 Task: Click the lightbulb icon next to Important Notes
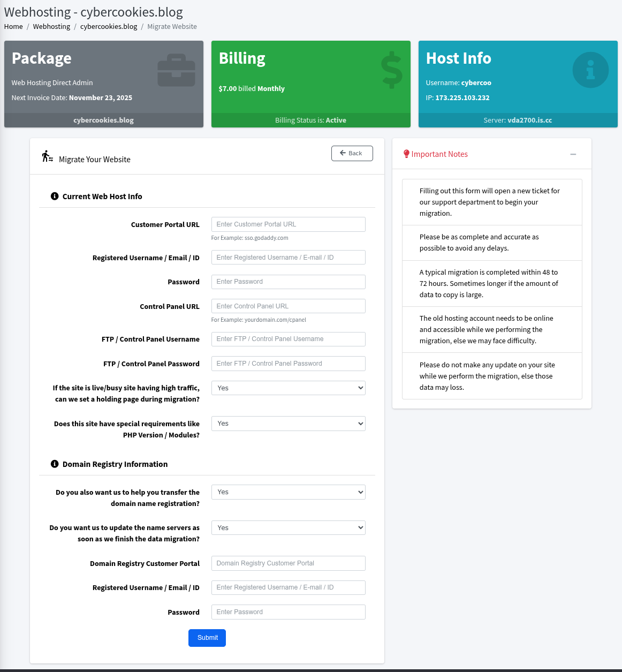(406, 154)
